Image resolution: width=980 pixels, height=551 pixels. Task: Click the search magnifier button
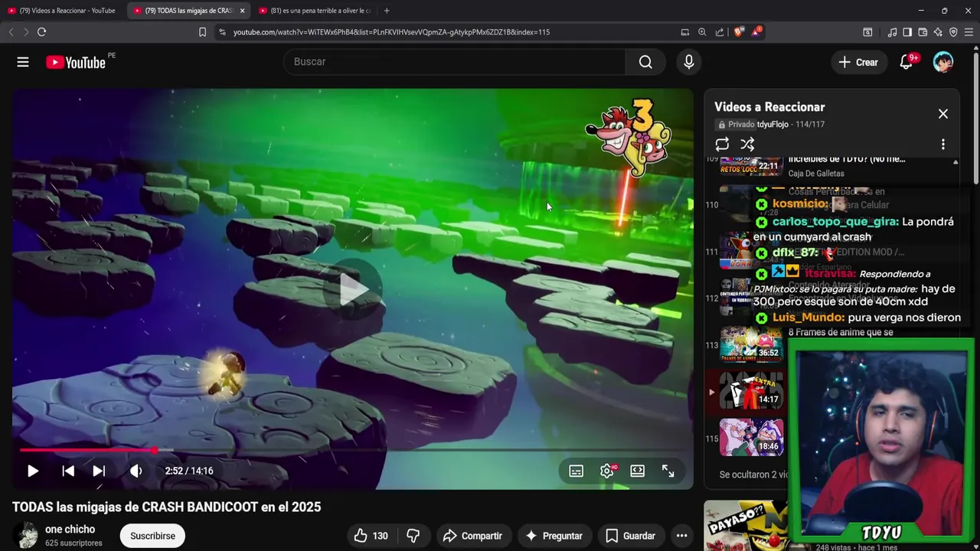pos(645,62)
